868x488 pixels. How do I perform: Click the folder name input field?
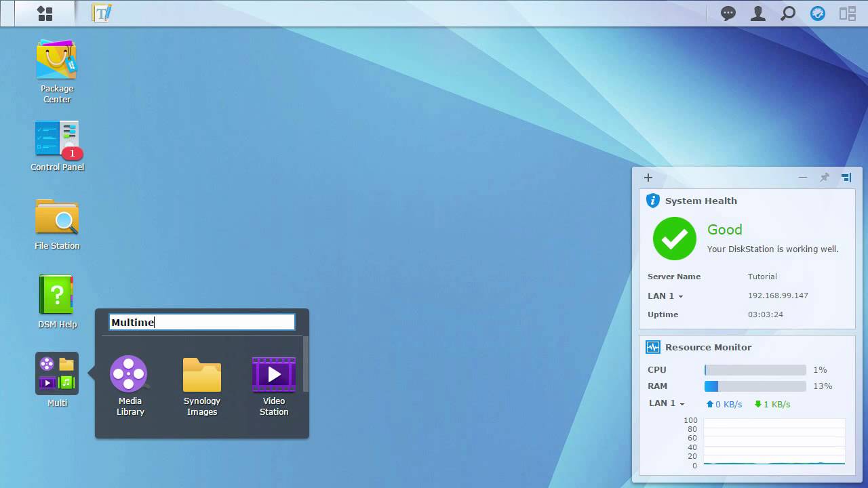202,322
